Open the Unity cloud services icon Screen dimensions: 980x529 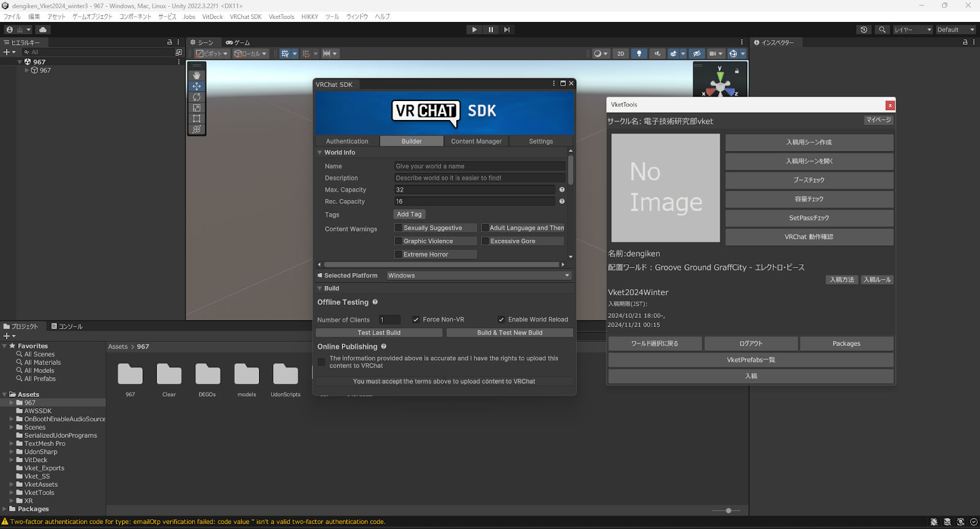click(x=43, y=29)
